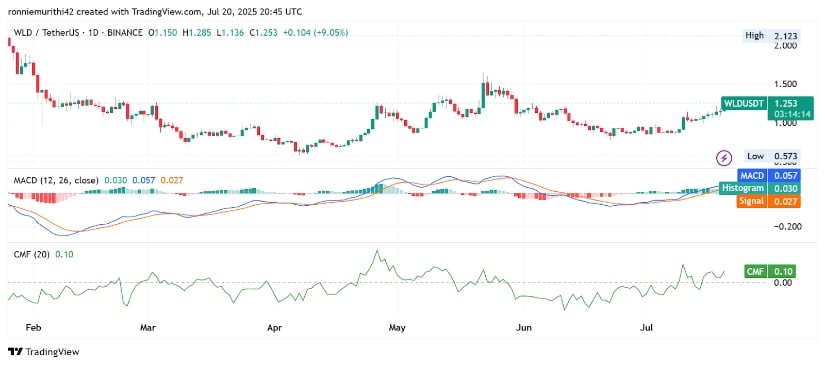Click the Mar label on time axis
The image size is (825, 365).
coord(148,328)
